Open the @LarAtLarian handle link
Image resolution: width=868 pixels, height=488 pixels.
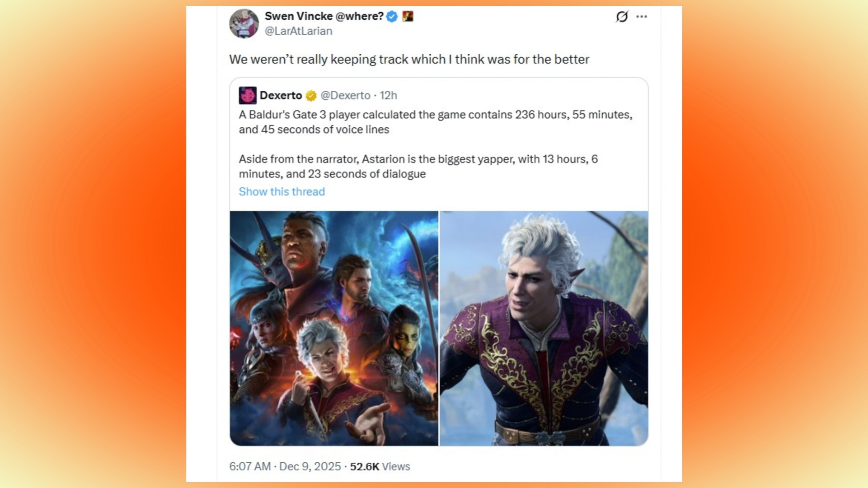coord(298,31)
